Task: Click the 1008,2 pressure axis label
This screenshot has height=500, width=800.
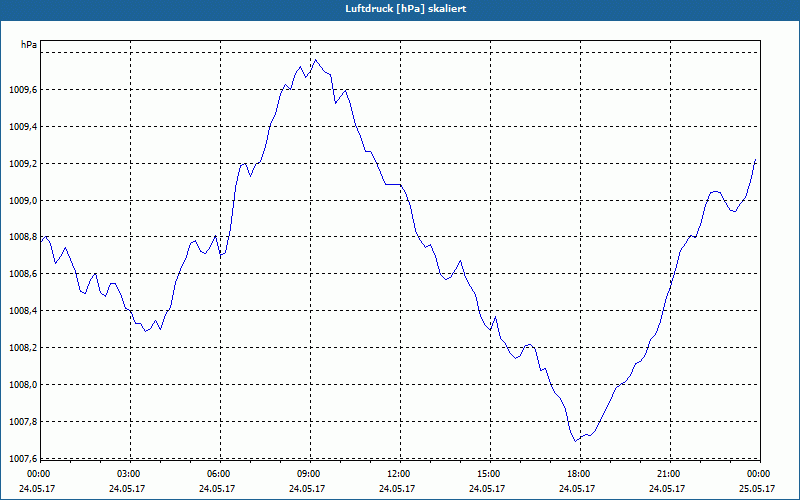Action: [x=20, y=348]
